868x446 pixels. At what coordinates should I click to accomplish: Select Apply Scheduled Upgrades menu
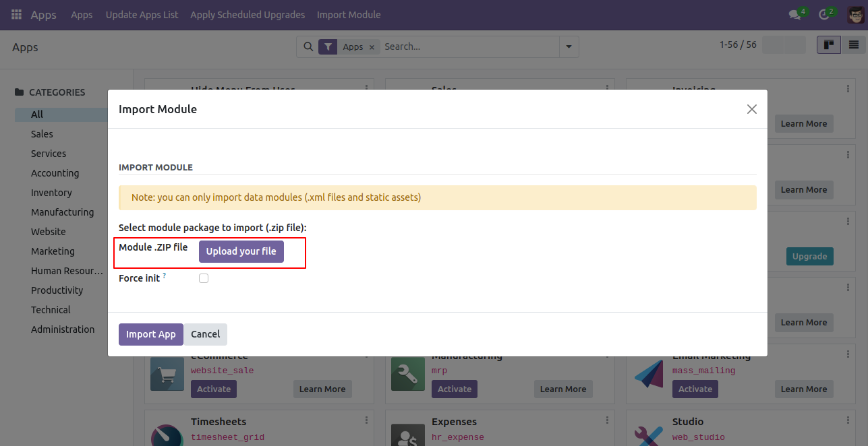pos(248,15)
